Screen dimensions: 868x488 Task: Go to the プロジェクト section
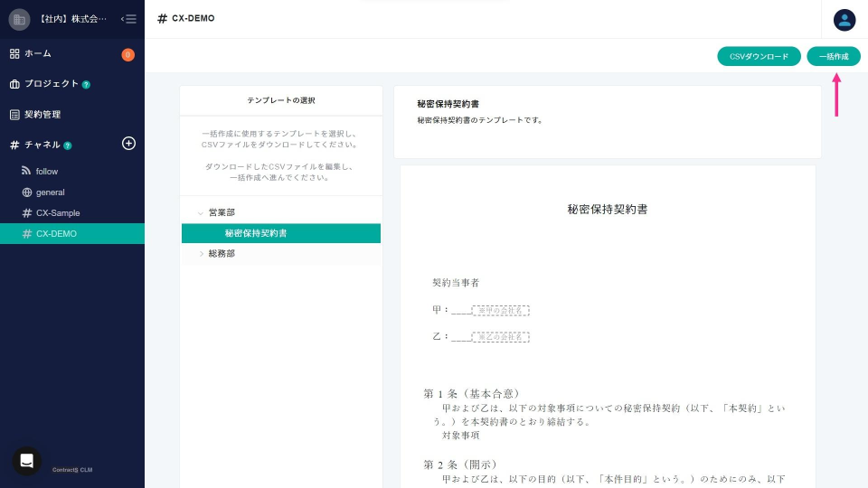tap(51, 84)
